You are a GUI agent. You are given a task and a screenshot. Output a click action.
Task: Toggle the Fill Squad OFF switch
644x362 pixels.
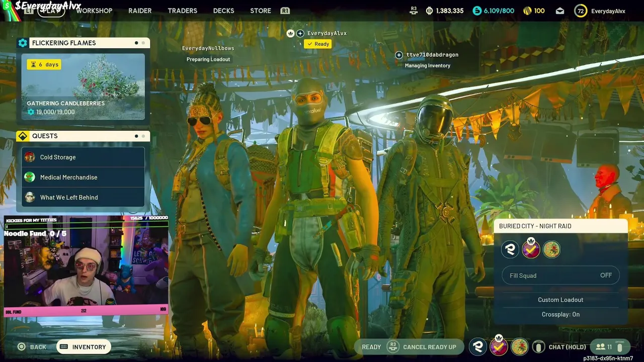(560, 276)
